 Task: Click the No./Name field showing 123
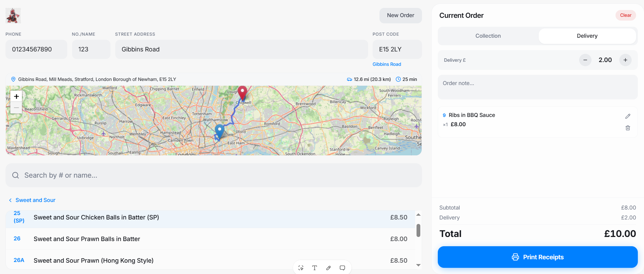(x=91, y=49)
